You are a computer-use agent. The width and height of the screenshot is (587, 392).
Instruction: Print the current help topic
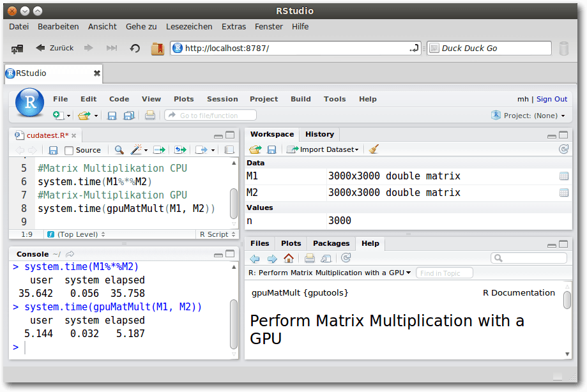coord(310,258)
